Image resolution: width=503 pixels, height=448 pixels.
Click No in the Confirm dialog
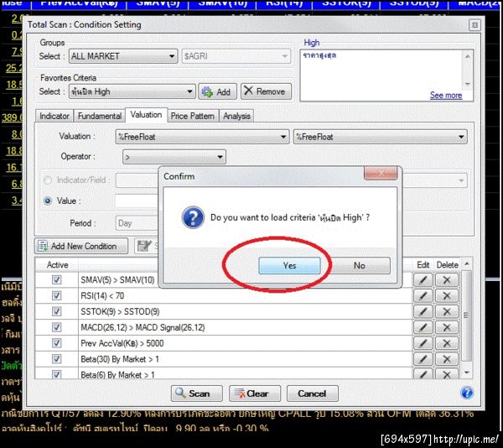tap(359, 265)
